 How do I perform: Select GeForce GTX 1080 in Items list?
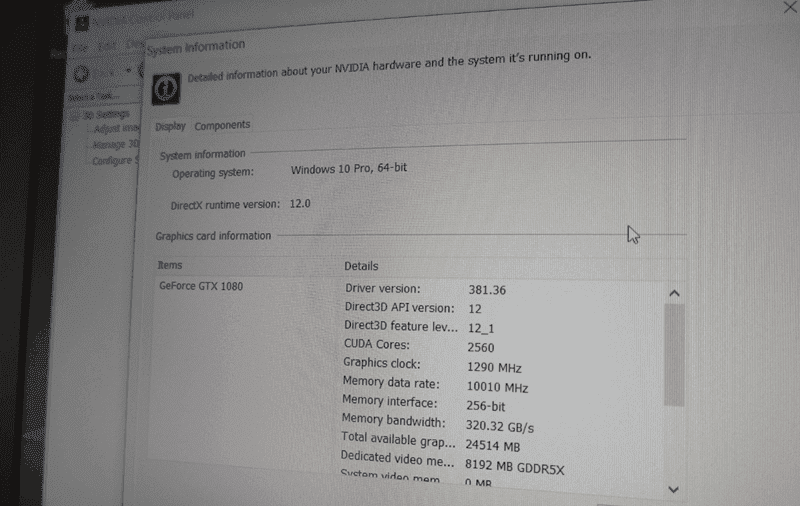point(201,286)
